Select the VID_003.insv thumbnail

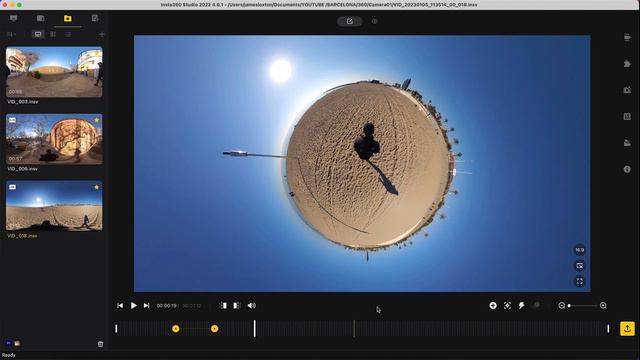(x=54, y=72)
